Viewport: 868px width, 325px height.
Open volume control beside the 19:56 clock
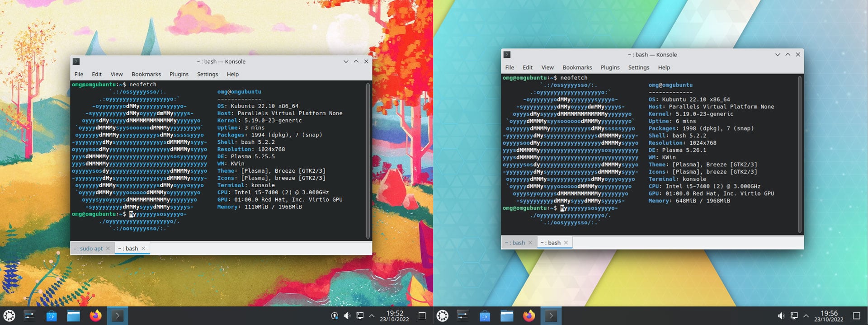(x=781, y=316)
